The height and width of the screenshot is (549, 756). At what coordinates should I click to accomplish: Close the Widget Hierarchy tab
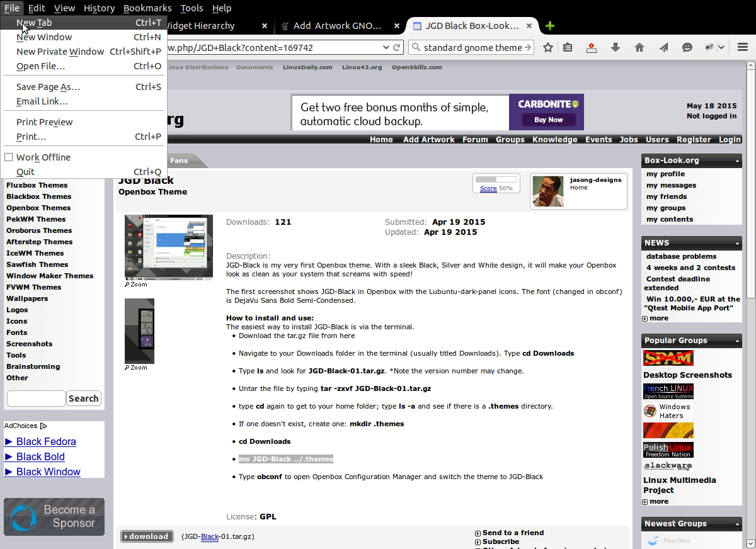click(265, 26)
